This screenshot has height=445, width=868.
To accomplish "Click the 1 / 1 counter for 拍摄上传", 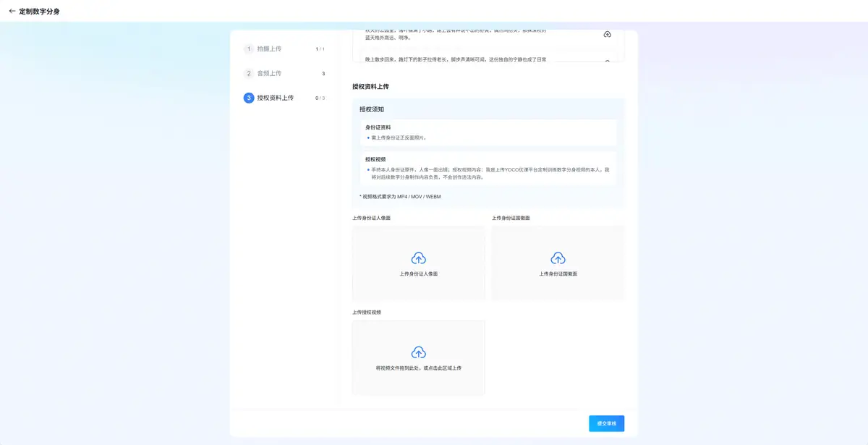I will pyautogui.click(x=320, y=49).
